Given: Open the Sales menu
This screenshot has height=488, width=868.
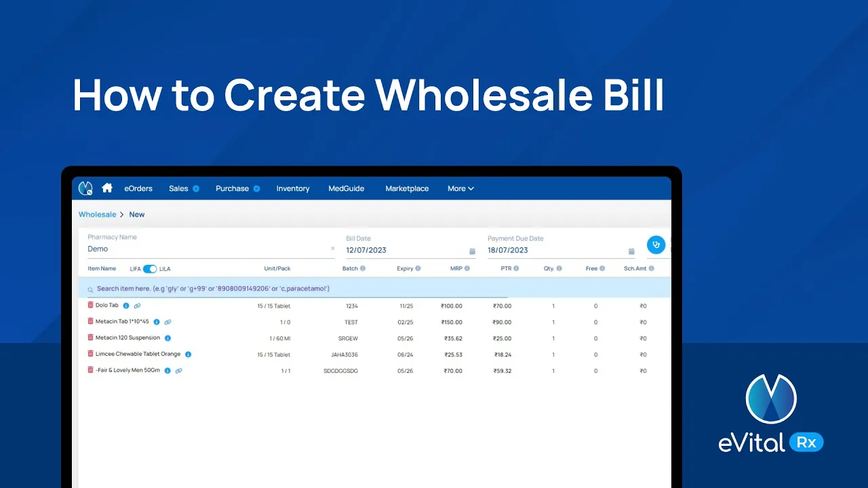Looking at the screenshot, I should point(178,188).
